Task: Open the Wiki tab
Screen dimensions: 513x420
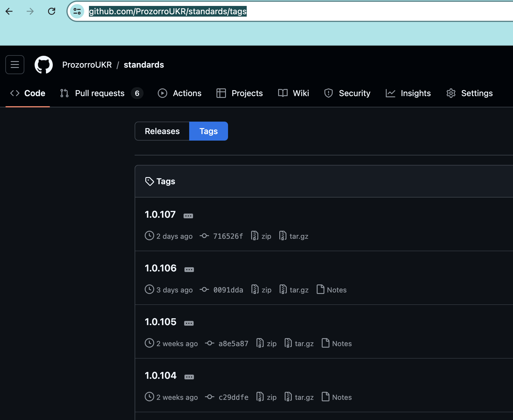Action: pos(294,93)
